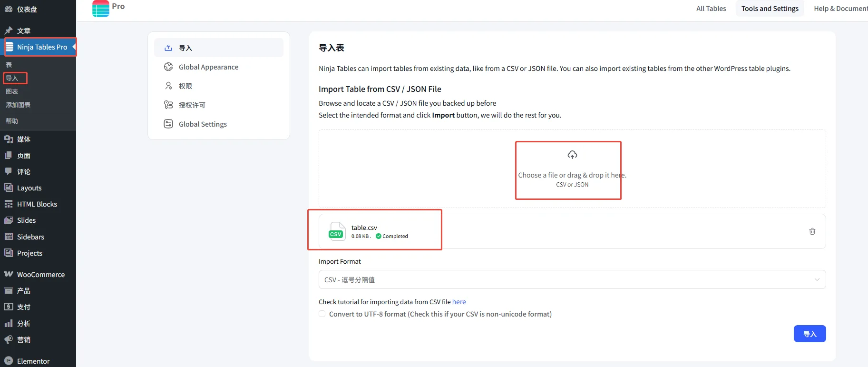868x367 pixels.
Task: Click the 分析 analytics bar chart icon
Action: coord(9,323)
